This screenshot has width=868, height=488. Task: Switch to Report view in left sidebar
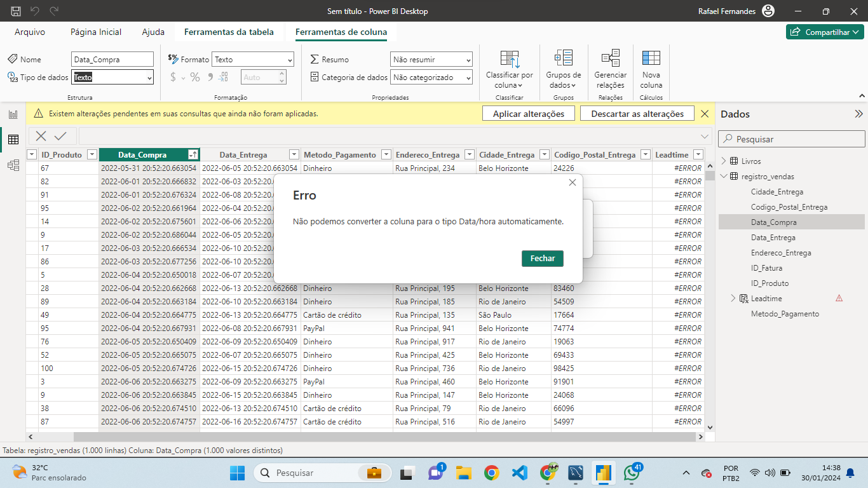coord(13,114)
